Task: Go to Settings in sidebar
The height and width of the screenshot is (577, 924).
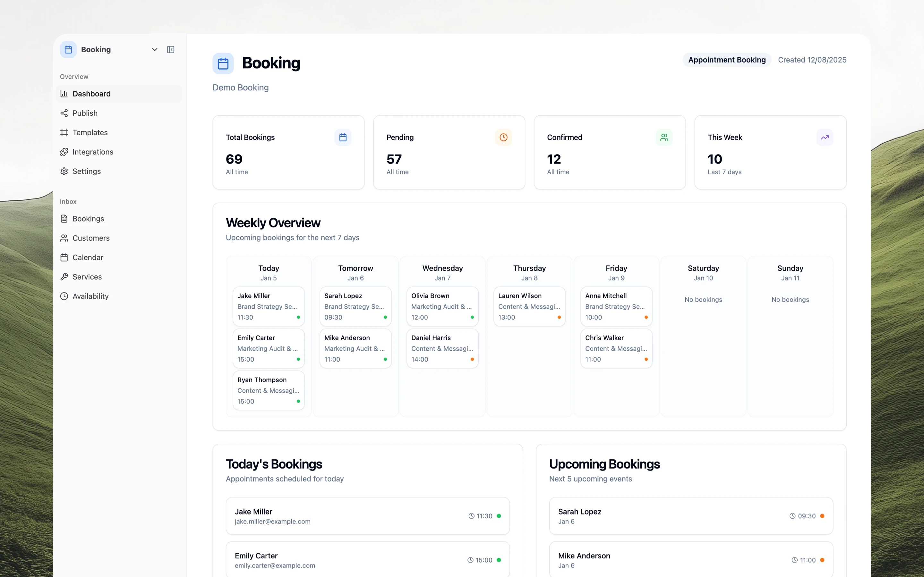Action: point(87,171)
